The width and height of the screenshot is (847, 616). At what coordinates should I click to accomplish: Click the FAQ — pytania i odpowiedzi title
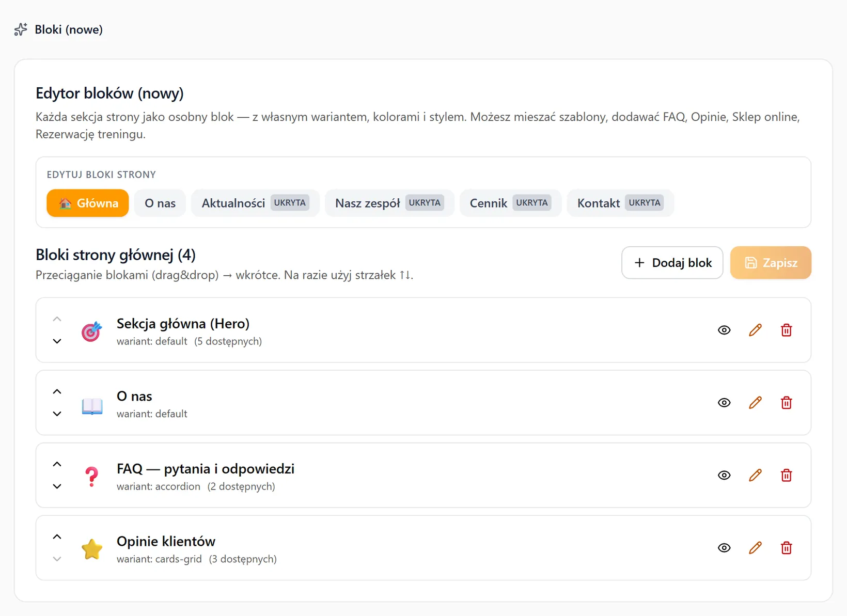point(206,469)
